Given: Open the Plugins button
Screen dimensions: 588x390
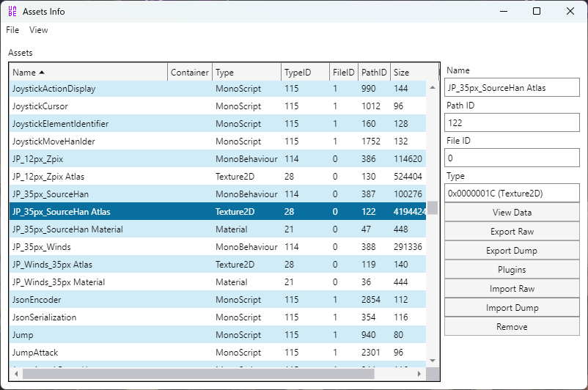Looking at the screenshot, I should tap(512, 270).
